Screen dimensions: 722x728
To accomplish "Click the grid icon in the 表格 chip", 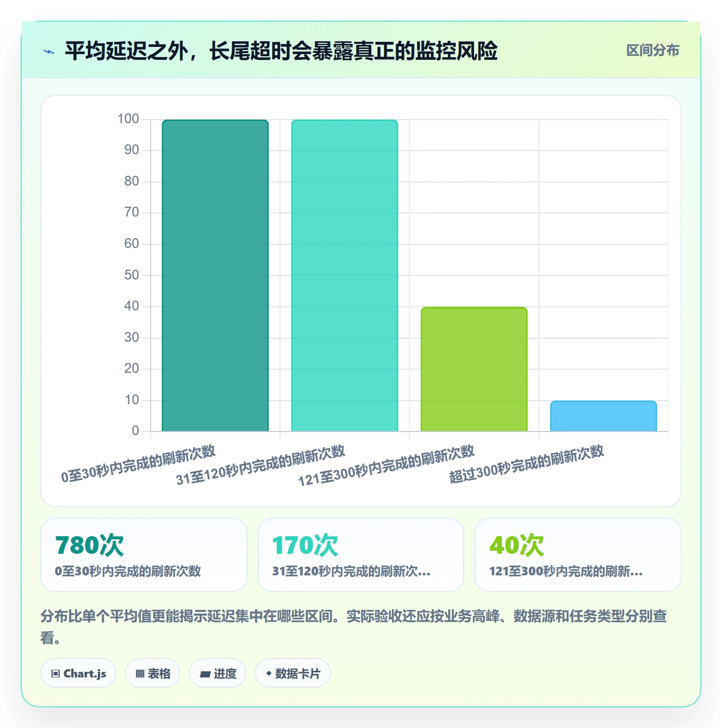I will tap(140, 673).
